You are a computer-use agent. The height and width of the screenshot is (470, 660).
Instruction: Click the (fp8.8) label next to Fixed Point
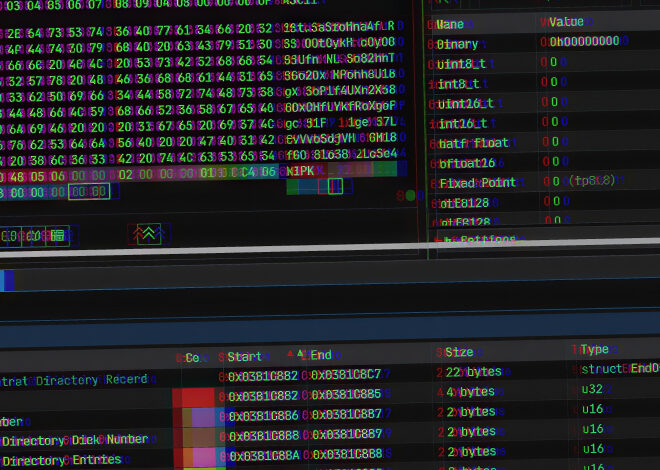(592, 181)
